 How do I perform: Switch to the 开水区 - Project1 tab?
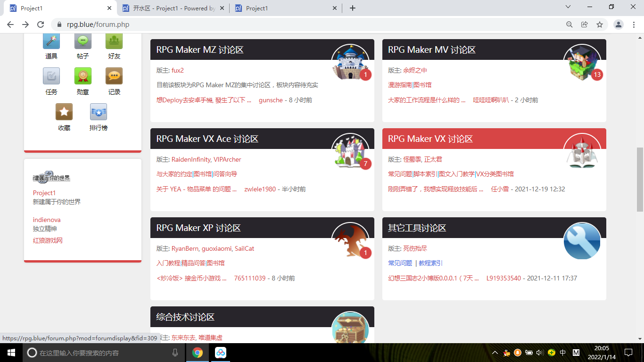[x=173, y=8]
